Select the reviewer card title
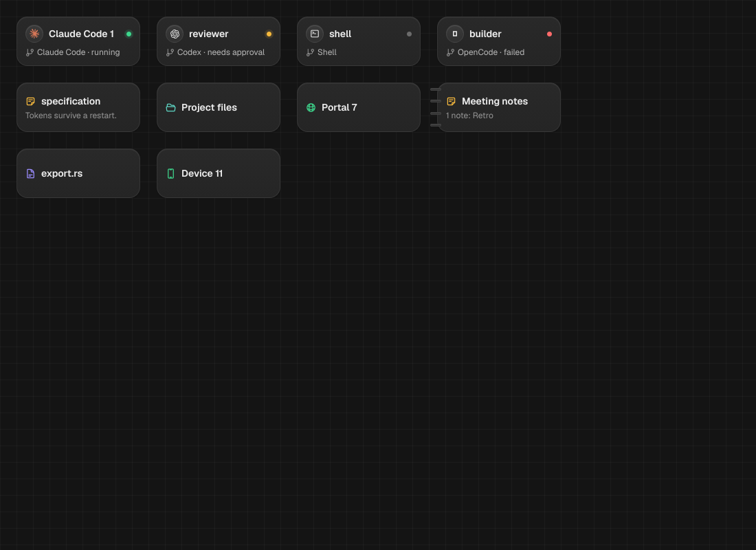The image size is (756, 550). point(209,34)
